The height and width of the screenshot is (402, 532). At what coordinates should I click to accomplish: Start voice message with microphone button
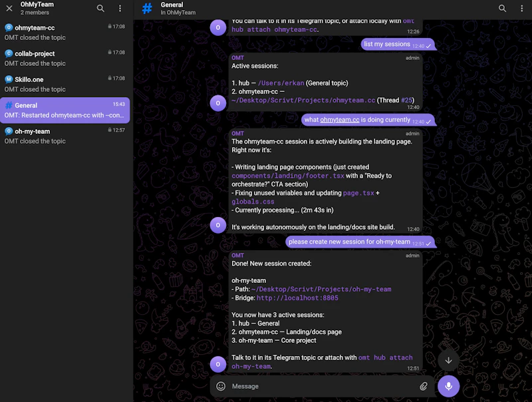[448, 386]
